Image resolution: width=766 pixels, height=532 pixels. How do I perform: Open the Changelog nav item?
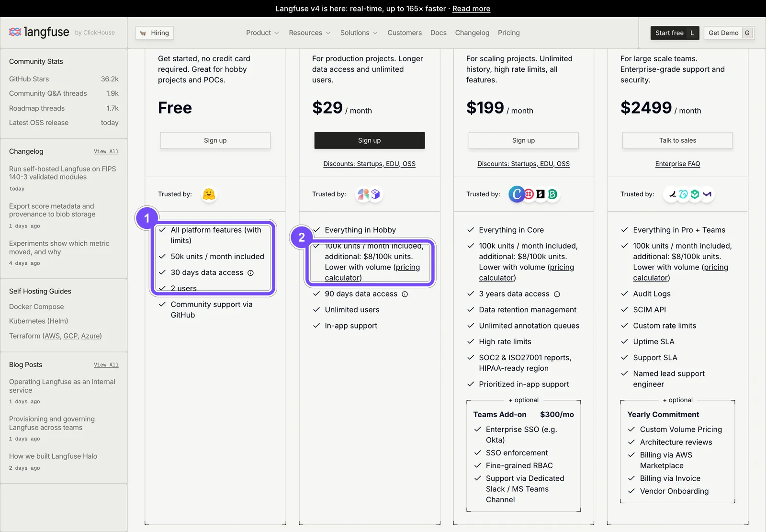point(472,33)
